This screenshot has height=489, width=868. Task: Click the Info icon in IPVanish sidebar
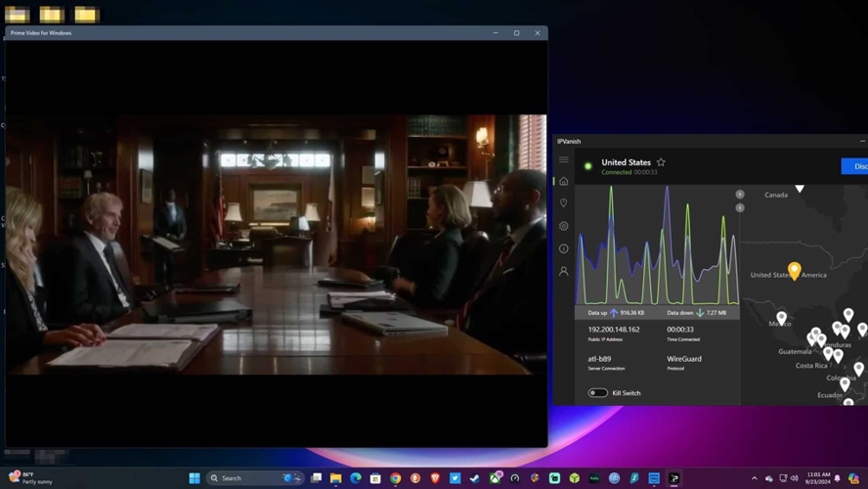(x=564, y=248)
